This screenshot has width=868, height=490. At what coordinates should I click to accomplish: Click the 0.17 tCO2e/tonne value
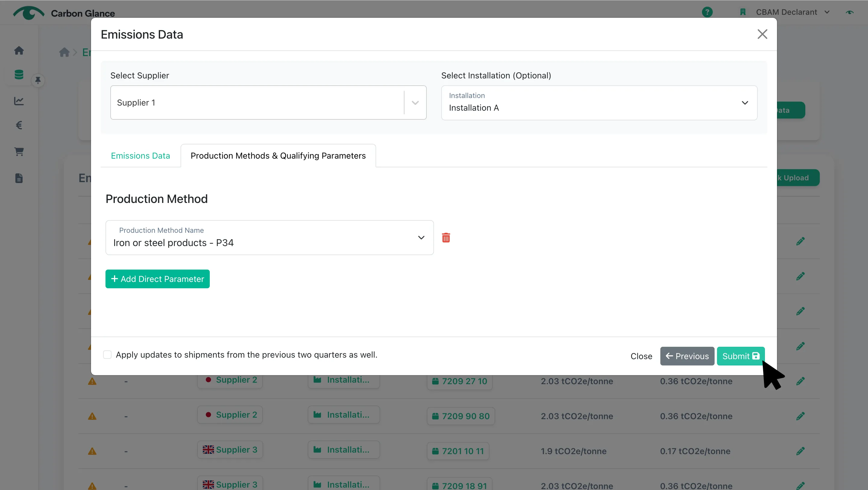pyautogui.click(x=695, y=451)
